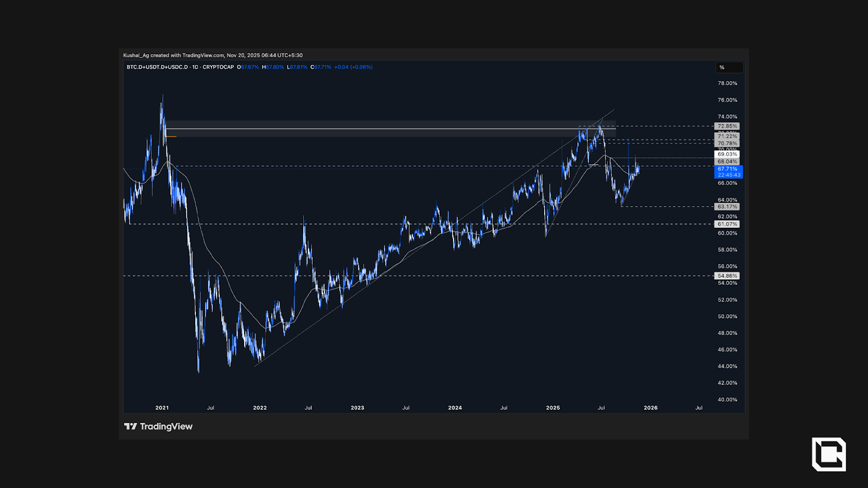Click the 2023 label on the time axis
Screen dimensions: 868x488
[x=358, y=408]
